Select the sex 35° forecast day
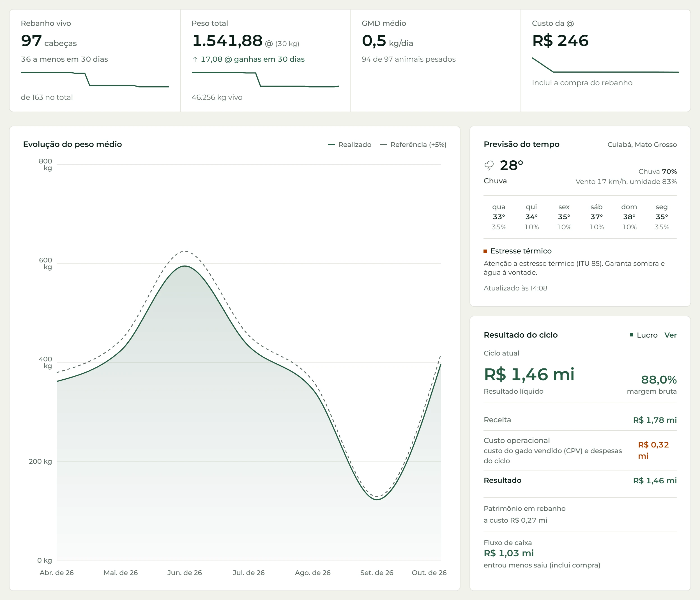 [564, 217]
